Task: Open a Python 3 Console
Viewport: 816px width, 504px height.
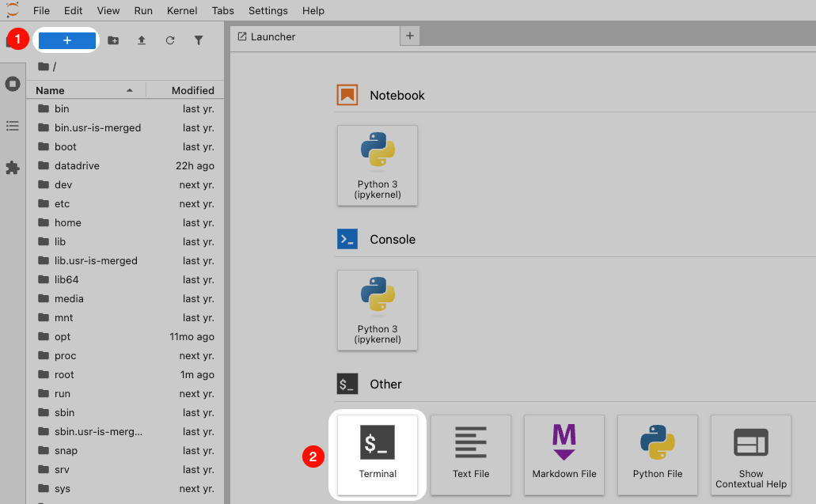Action: pos(378,310)
